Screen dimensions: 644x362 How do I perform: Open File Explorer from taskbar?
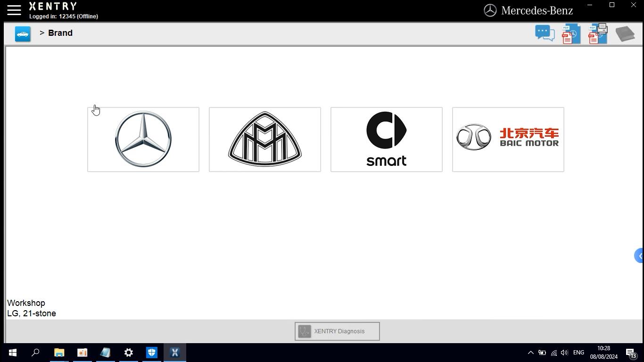click(59, 353)
